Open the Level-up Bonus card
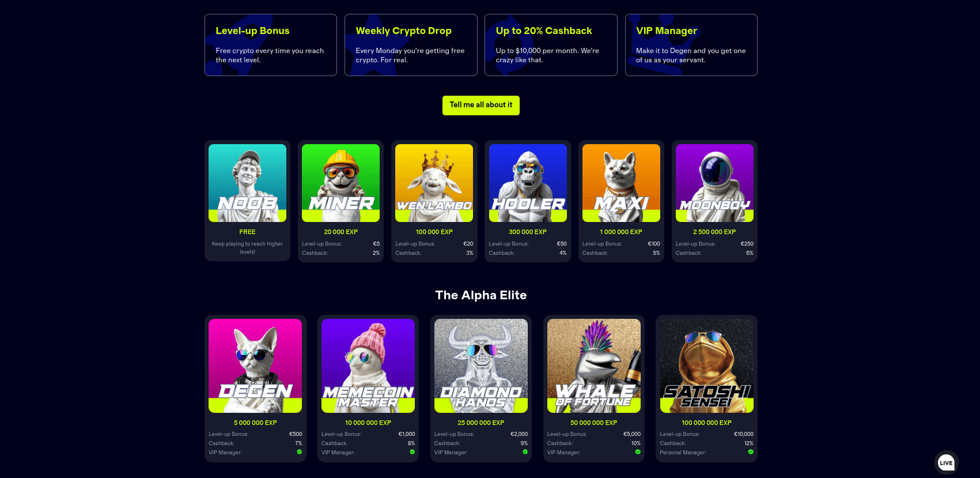Screen dimensions: 980x478 coord(271,45)
